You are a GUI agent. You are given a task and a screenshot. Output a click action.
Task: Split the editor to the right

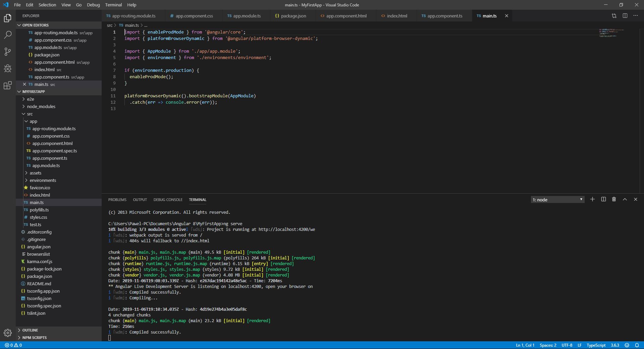click(625, 16)
